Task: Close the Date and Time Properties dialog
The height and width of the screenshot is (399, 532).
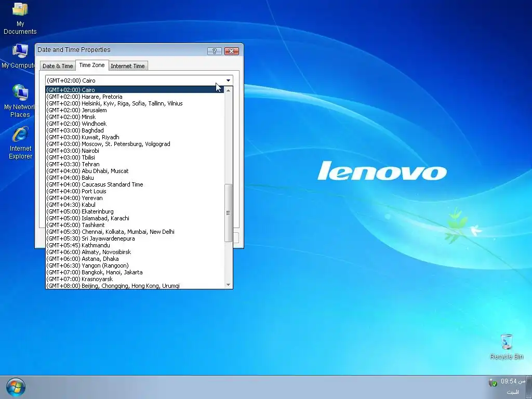Action: tap(232, 51)
